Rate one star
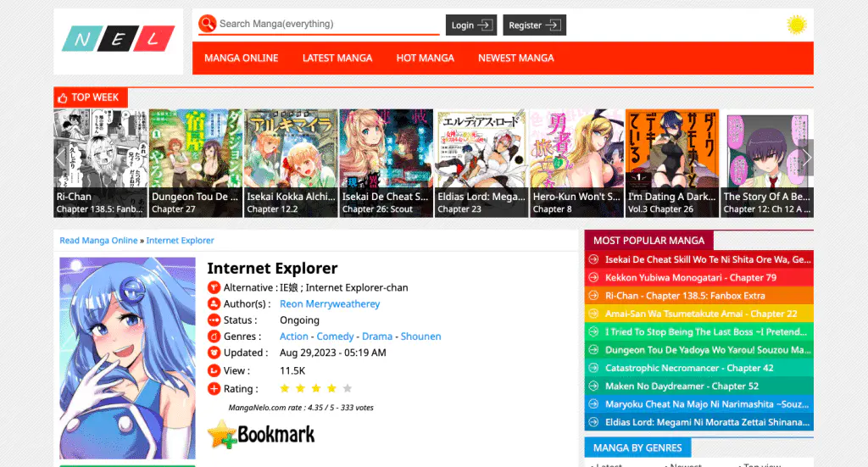The height and width of the screenshot is (467, 868). 285,388
